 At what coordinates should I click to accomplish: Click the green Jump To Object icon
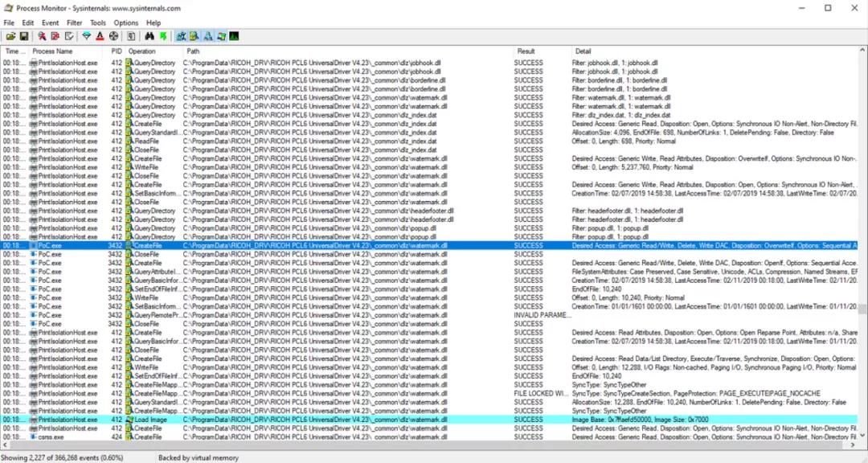tap(162, 36)
